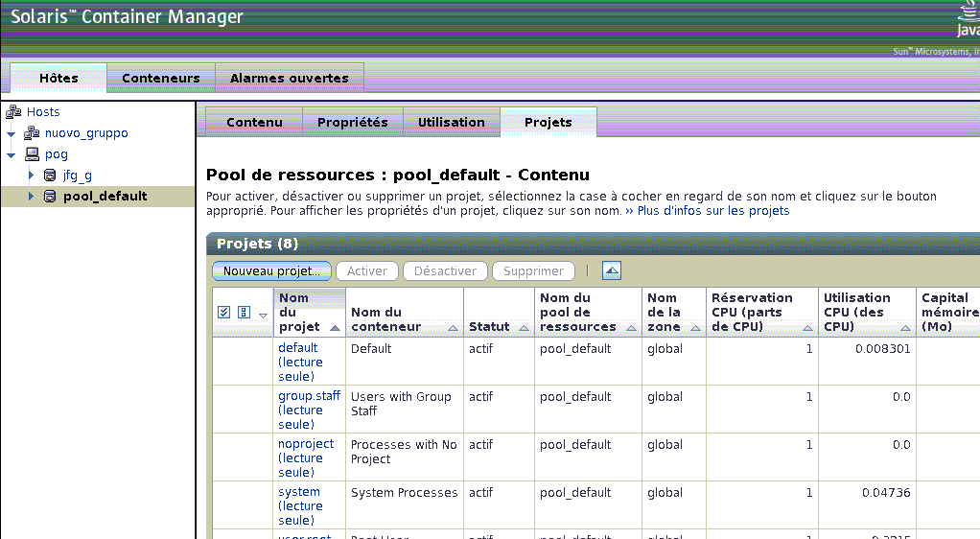
Task: Click the 'Users with Group Staff' cell
Action: 401,404
